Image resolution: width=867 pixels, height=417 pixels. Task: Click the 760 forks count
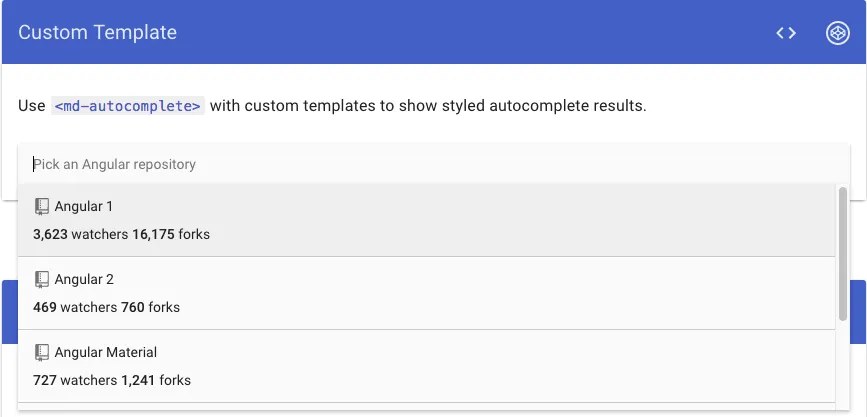[133, 308]
